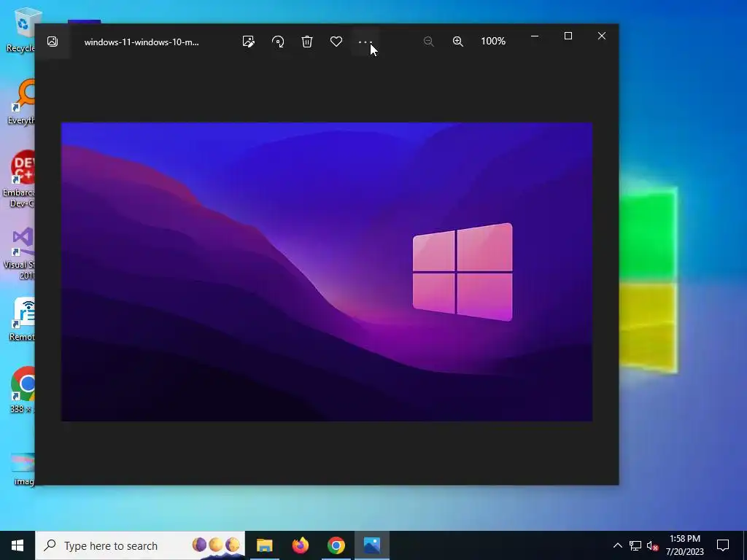
Task: Launch Google Chrome from the taskbar
Action: pyautogui.click(x=336, y=545)
